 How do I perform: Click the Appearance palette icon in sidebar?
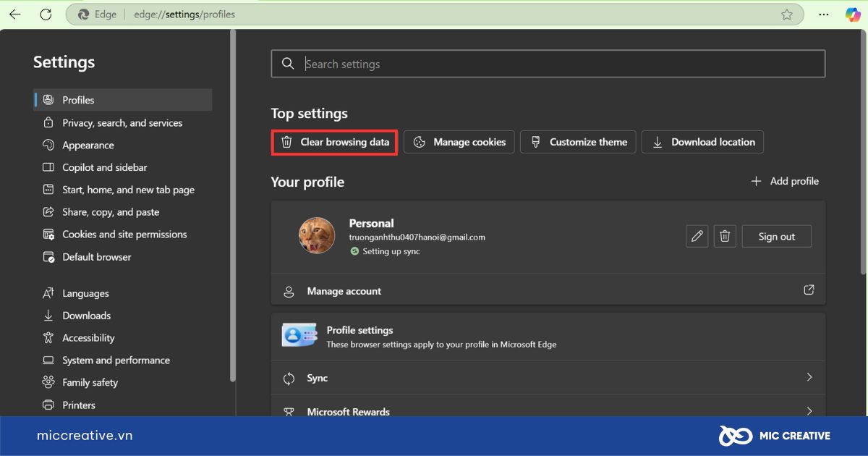point(48,145)
